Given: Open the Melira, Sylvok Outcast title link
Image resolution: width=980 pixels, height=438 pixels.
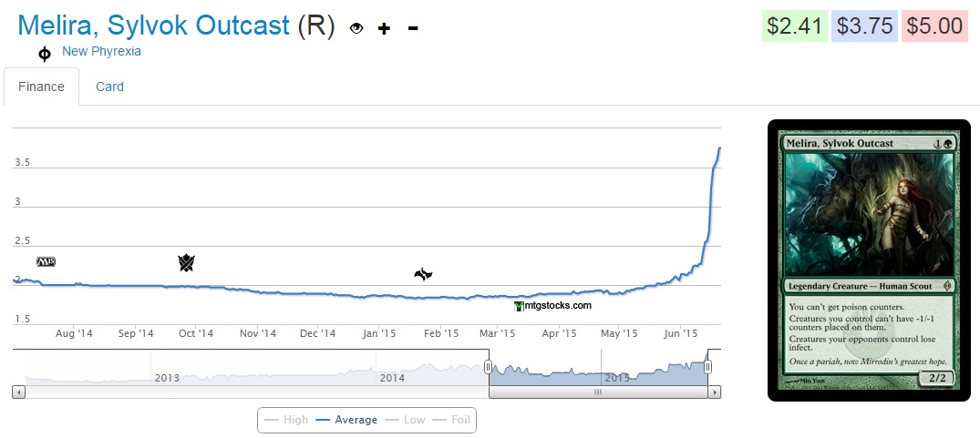Looking at the screenshot, I should click(153, 25).
